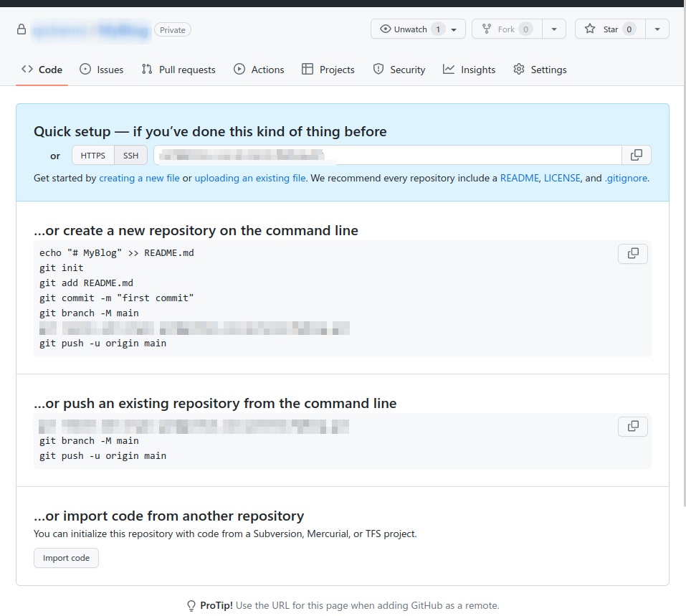
Task: Click the Fork icon button
Action: [507, 29]
